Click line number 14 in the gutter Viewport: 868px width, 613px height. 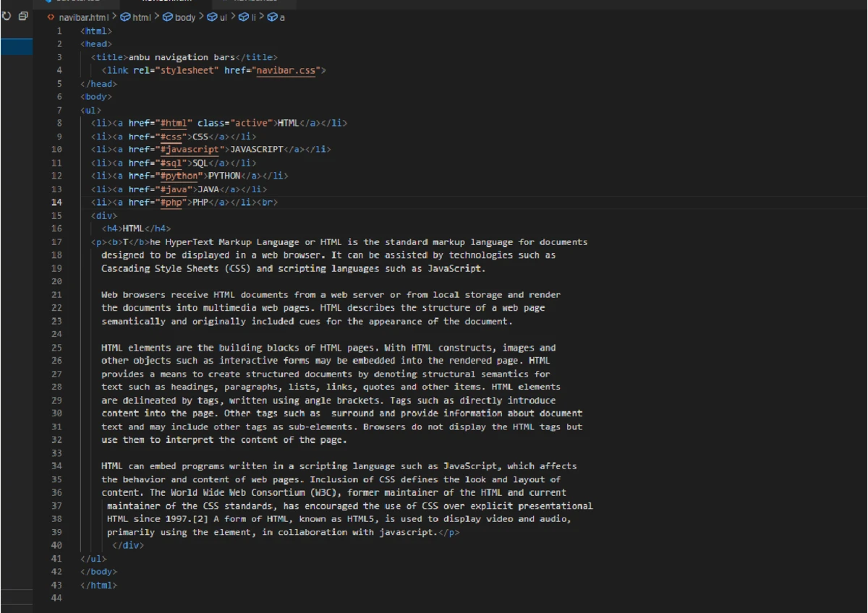(x=56, y=202)
